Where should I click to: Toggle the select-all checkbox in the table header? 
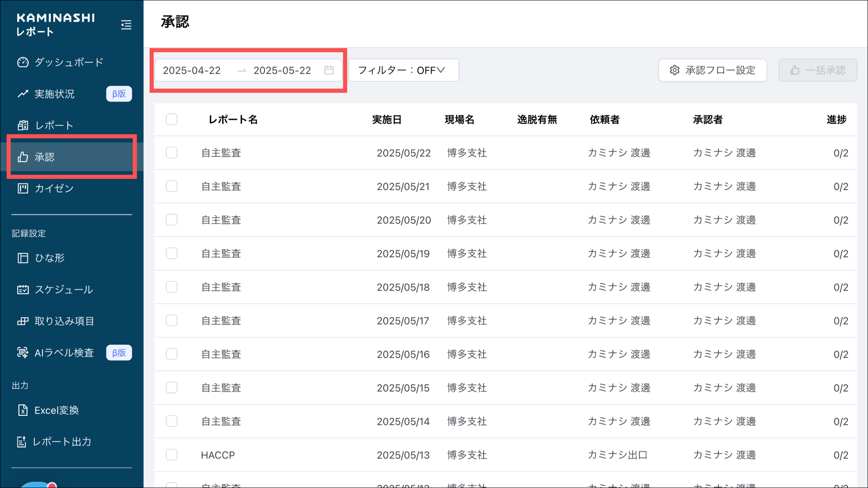point(172,119)
